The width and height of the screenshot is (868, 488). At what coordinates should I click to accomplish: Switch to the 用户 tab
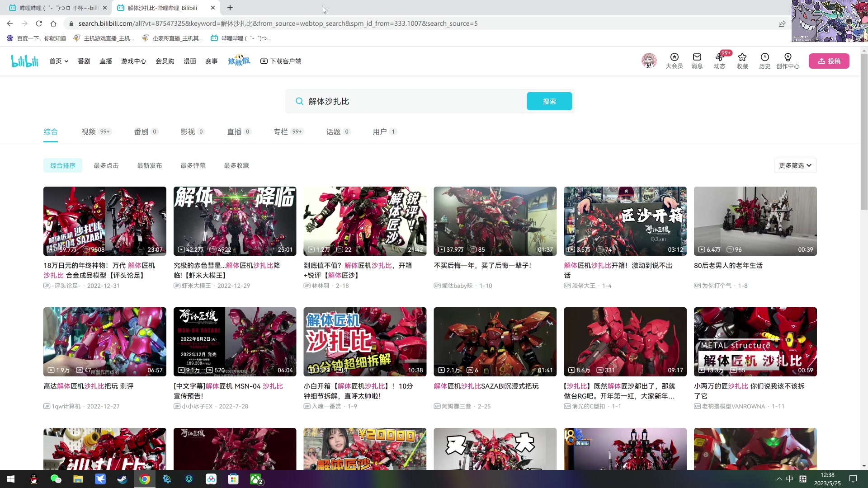(x=384, y=131)
